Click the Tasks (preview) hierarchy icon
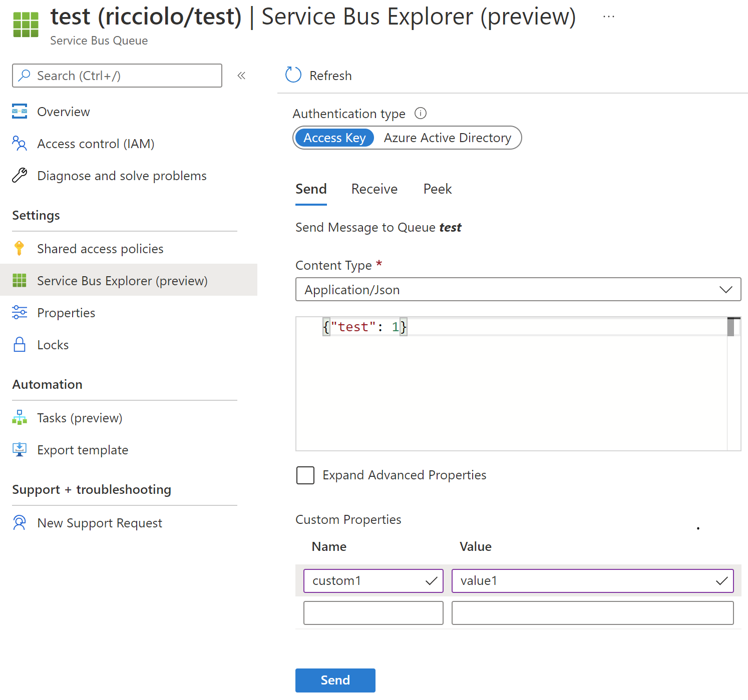This screenshot has width=748, height=700. click(20, 417)
